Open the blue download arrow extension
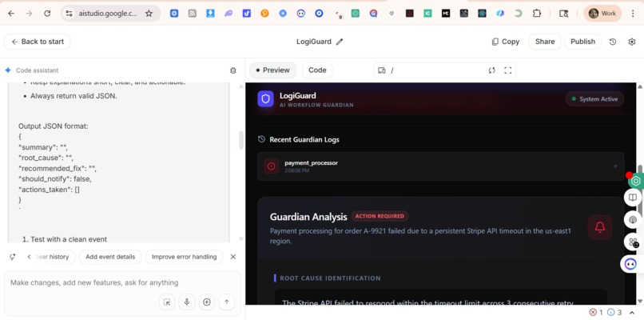This screenshot has height=320, width=644. 210,14
